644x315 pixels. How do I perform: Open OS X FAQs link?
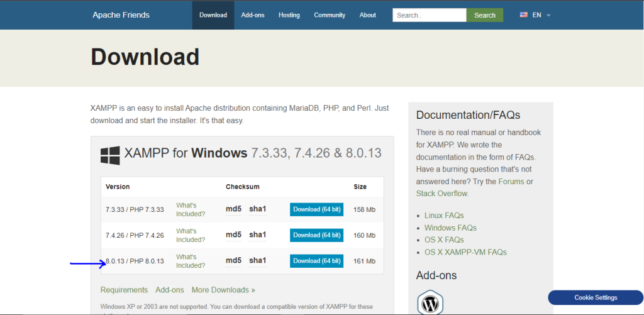pyautogui.click(x=444, y=240)
